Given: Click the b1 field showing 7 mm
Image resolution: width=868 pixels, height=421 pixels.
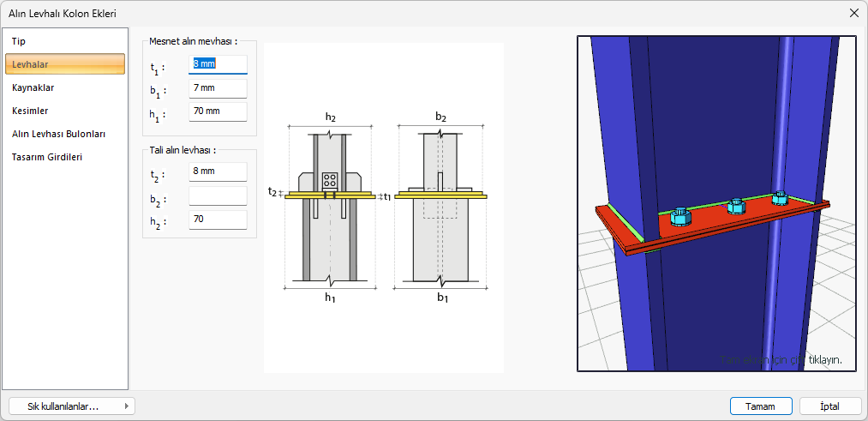Looking at the screenshot, I should pos(218,88).
